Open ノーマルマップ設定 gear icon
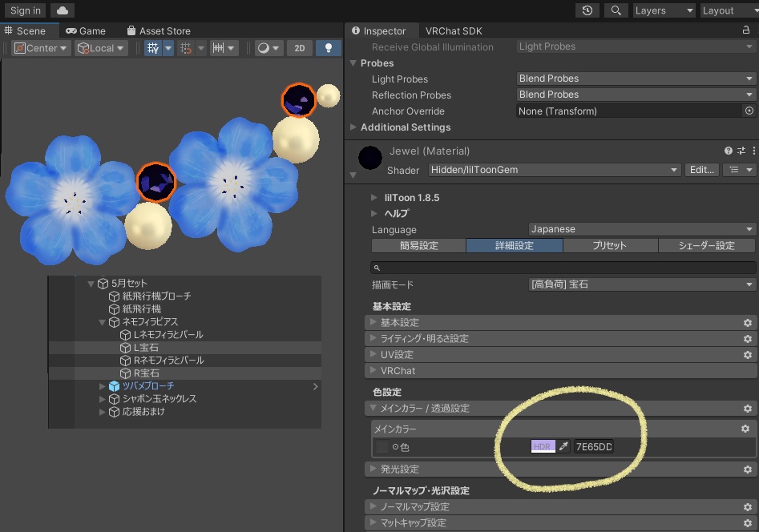 click(x=748, y=507)
